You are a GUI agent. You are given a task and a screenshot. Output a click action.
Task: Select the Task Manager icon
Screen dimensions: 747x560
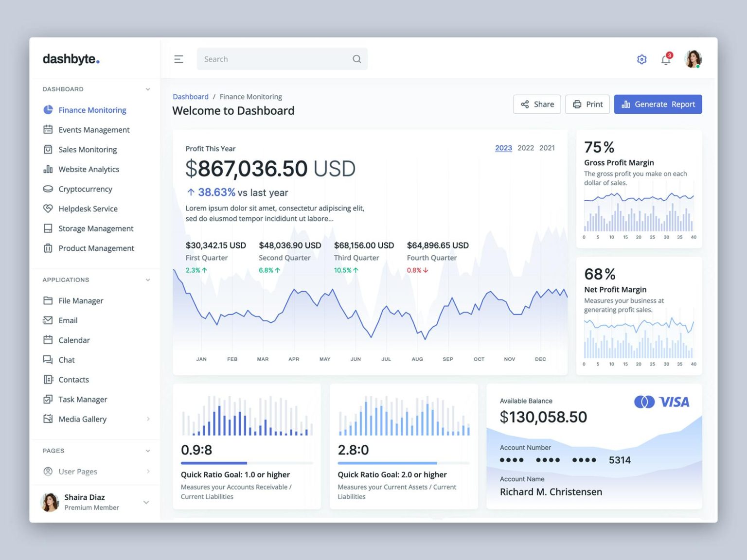48,399
